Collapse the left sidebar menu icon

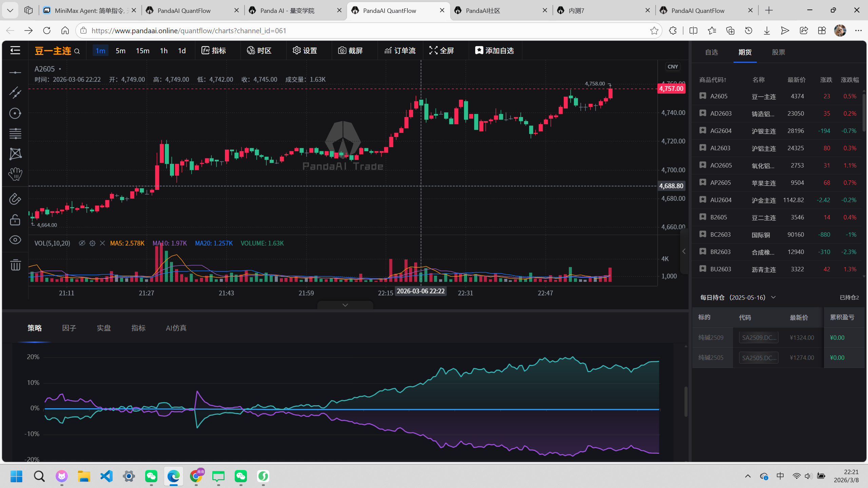pos(15,51)
